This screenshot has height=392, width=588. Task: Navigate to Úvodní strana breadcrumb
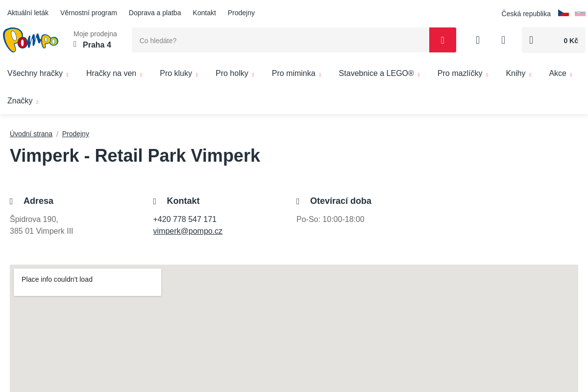pos(31,134)
